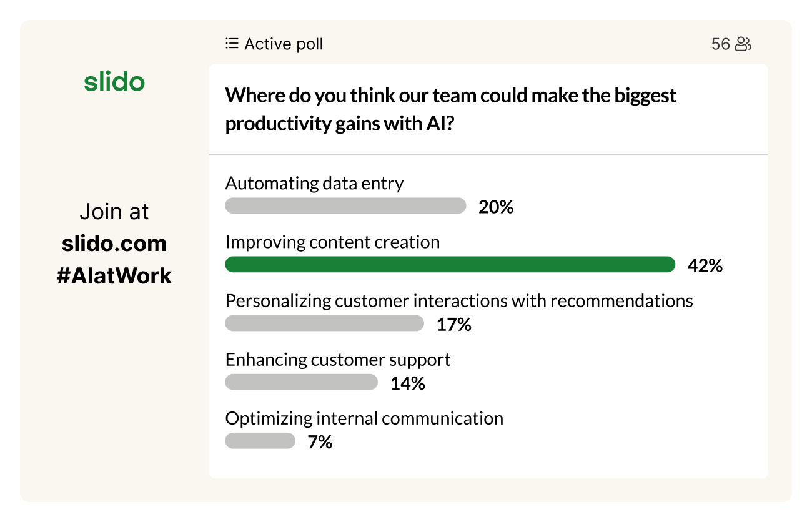Pick 'Personalizing customer interactions with recommendations' option
Image resolution: width=812 pixels, height=522 pixels.
click(x=459, y=301)
